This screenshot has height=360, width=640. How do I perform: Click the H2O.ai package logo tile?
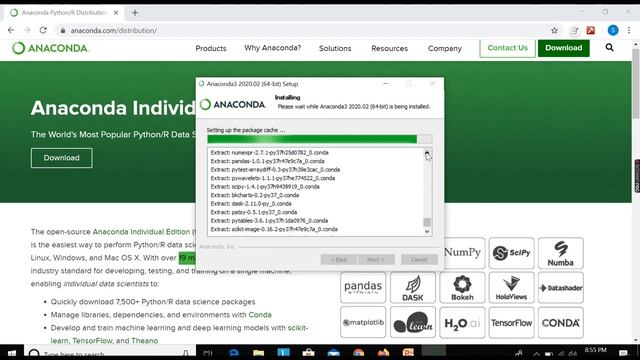[x=462, y=322]
